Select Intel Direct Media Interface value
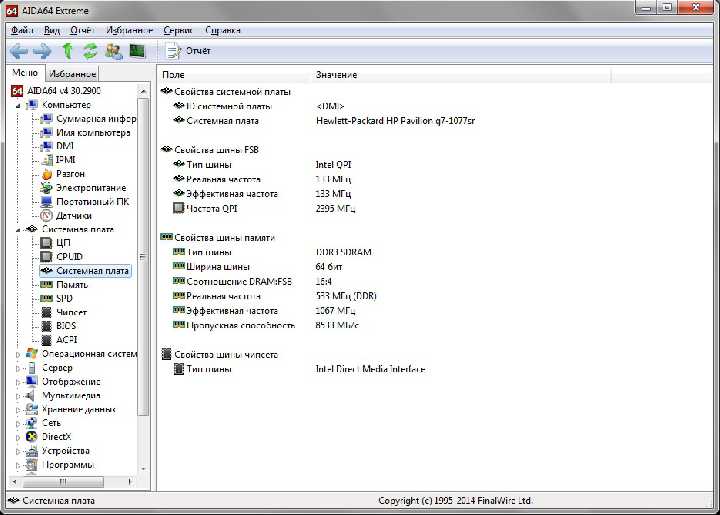720x515 pixels. 370,369
